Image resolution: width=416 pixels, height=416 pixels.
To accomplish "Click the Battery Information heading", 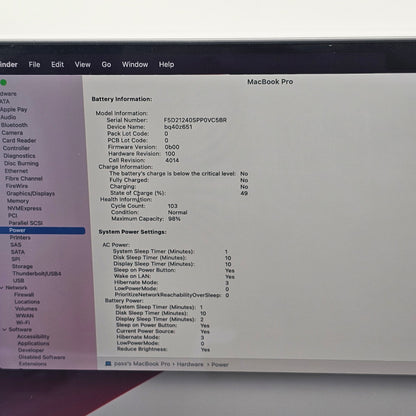I will 122,99.
